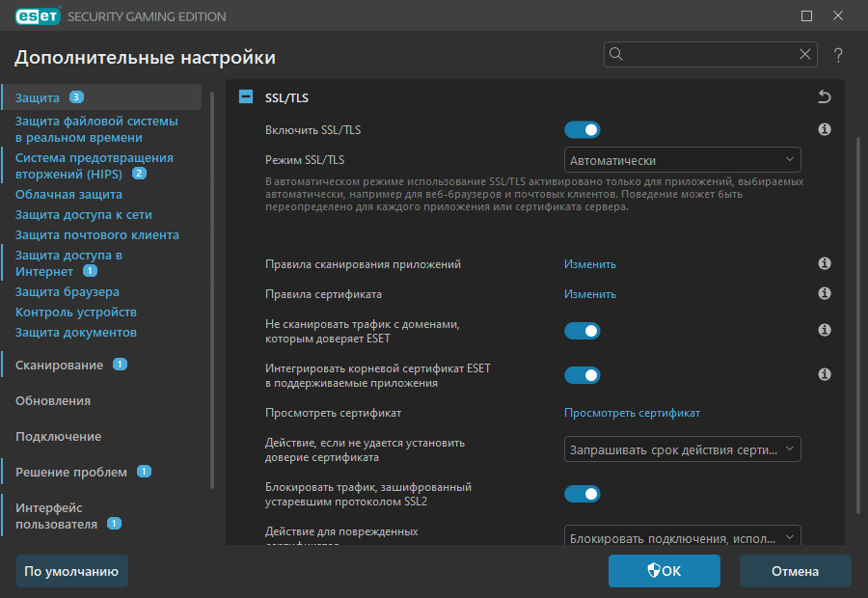Click the Режим SSL/TLS label
Image resolution: width=868 pixels, height=598 pixels.
tap(305, 160)
